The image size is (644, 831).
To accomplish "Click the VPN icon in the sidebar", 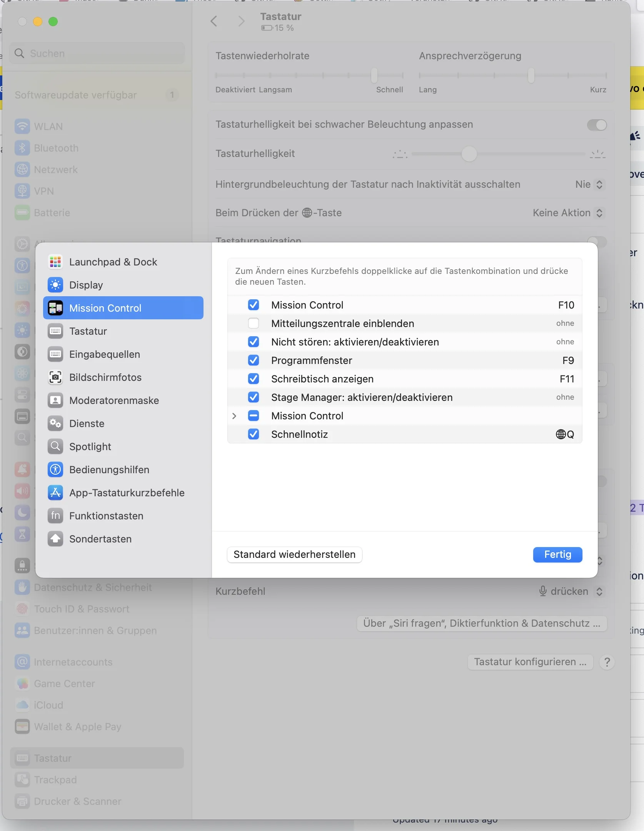I will click(22, 191).
